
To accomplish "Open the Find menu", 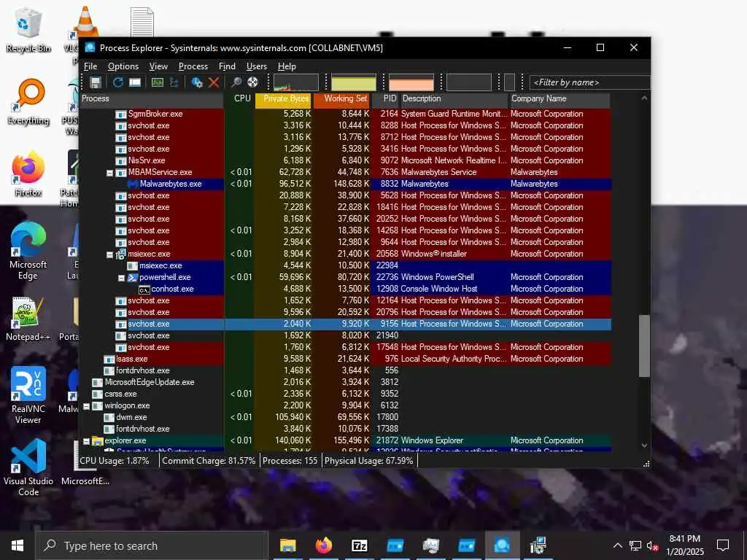I will (x=227, y=66).
